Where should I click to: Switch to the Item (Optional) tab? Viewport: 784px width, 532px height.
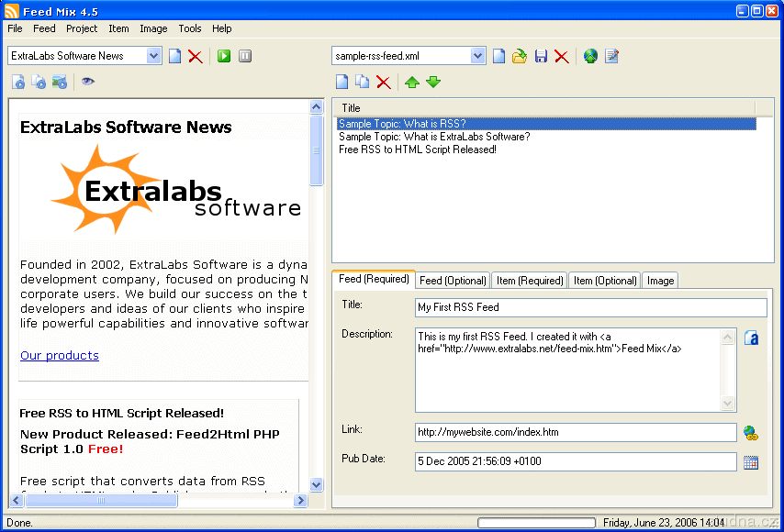[605, 281]
